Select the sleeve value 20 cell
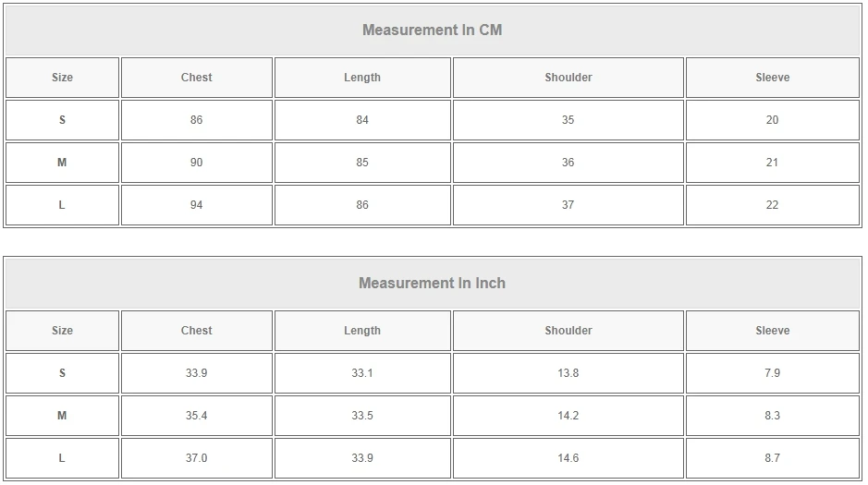 [772, 120]
